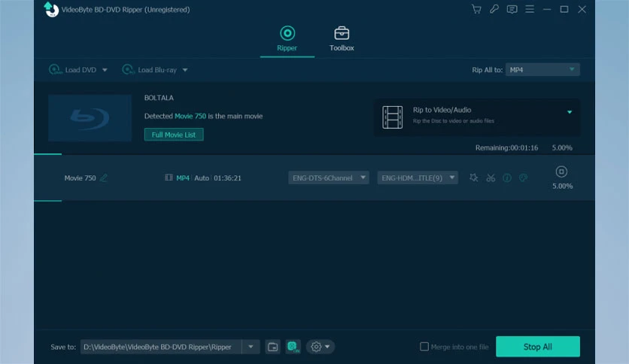The height and width of the screenshot is (364, 629).
Task: Click the scissors cut icon
Action: 491,177
